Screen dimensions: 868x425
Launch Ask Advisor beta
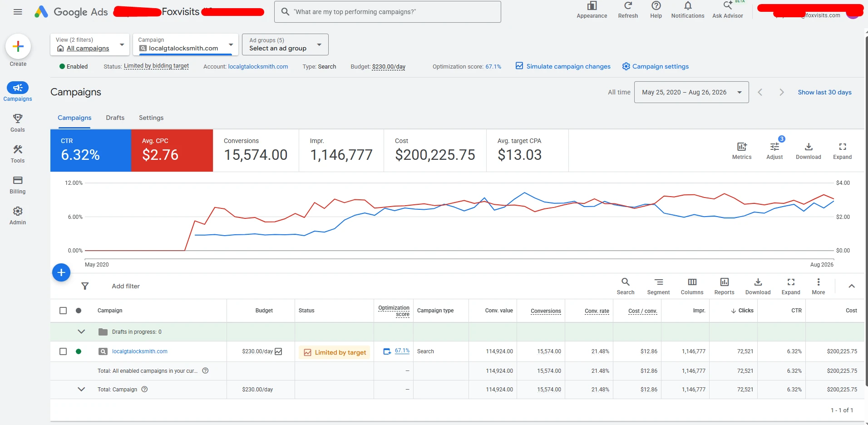pyautogui.click(x=728, y=10)
